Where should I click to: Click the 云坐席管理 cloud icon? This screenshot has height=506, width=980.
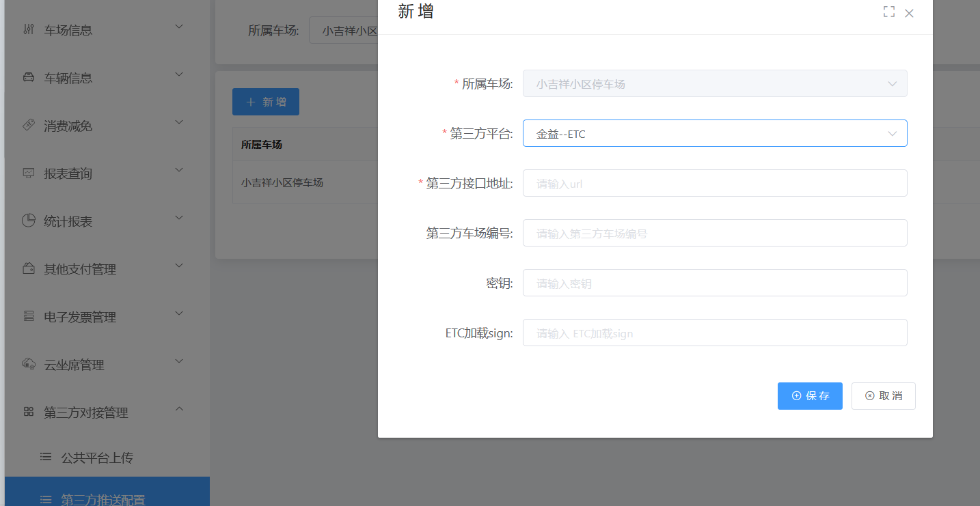29,364
